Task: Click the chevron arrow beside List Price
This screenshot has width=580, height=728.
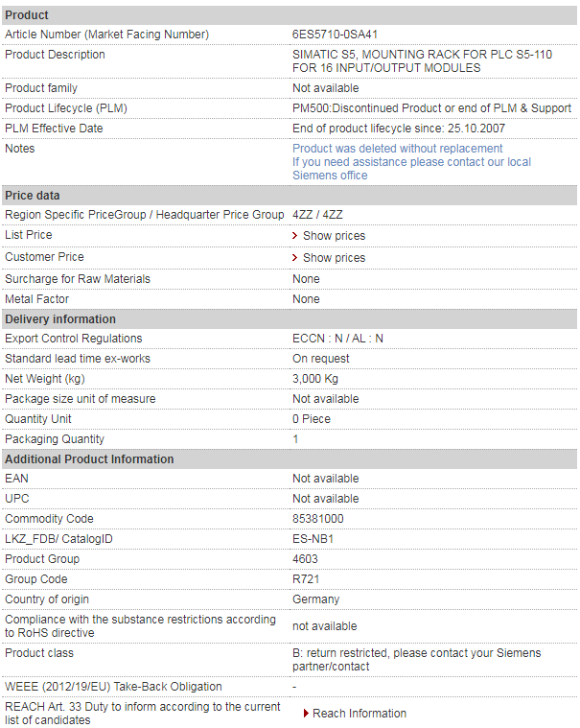Action: 295,236
